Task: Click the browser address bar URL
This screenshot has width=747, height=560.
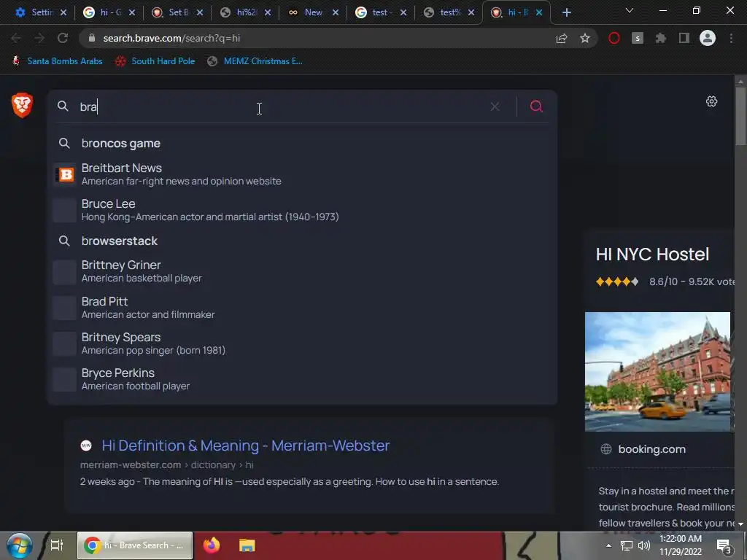Action: coord(171,38)
